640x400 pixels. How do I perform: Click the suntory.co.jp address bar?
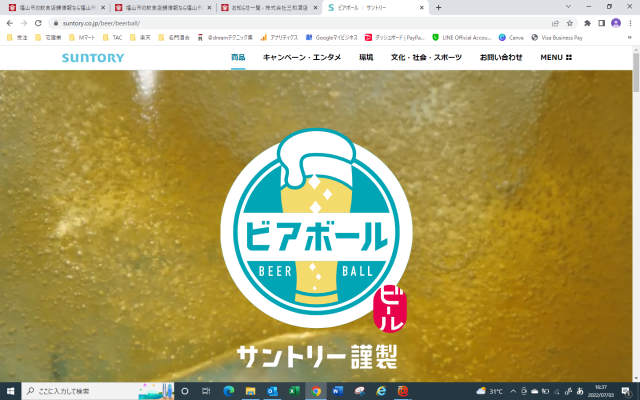[302, 23]
